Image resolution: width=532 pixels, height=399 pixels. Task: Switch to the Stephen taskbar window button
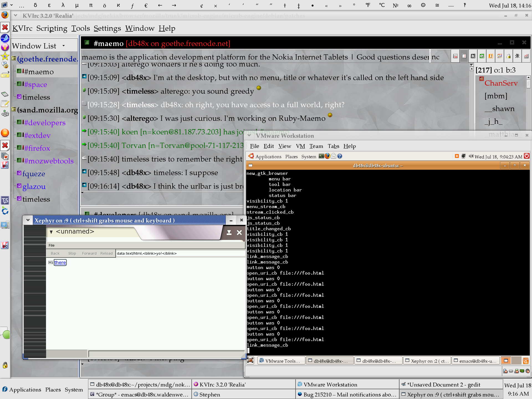coord(244,394)
